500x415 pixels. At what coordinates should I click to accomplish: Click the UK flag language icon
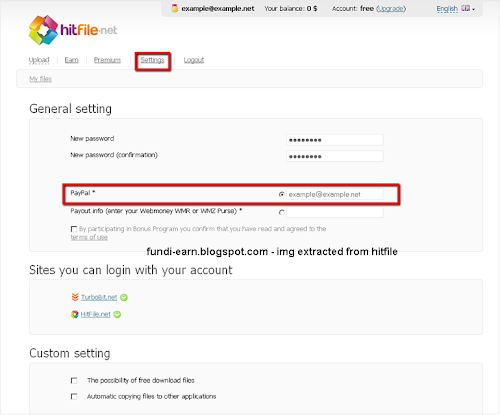pyautogui.click(x=465, y=8)
